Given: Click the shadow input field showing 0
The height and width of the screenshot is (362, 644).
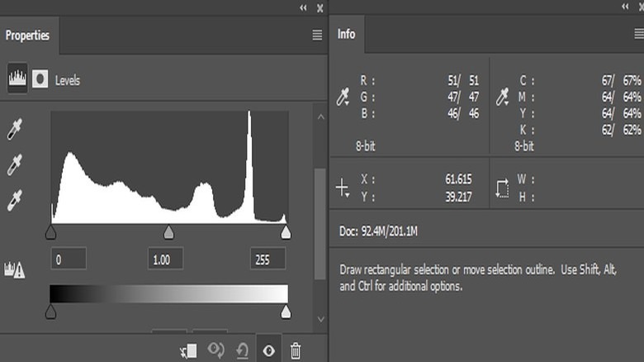Looking at the screenshot, I should coord(69,259).
